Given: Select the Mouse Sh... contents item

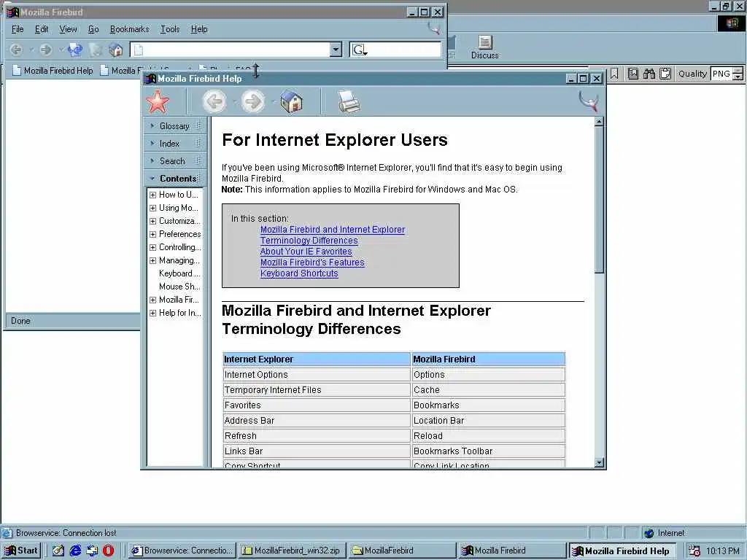Looking at the screenshot, I should (x=179, y=287).
